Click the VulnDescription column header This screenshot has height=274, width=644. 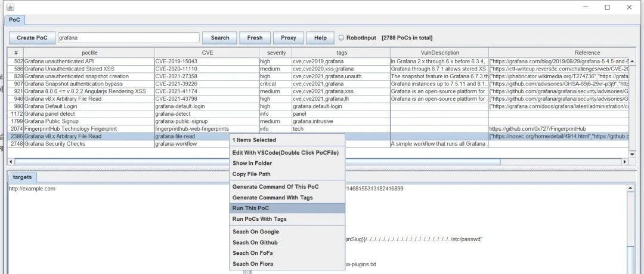tap(439, 53)
